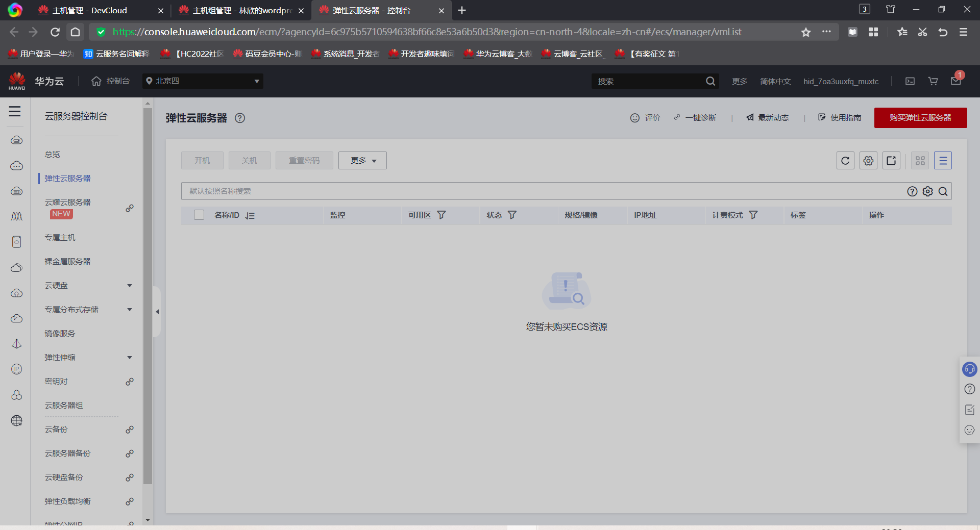This screenshot has width=980, height=530.
Task: Switch to list view
Action: [x=943, y=161]
